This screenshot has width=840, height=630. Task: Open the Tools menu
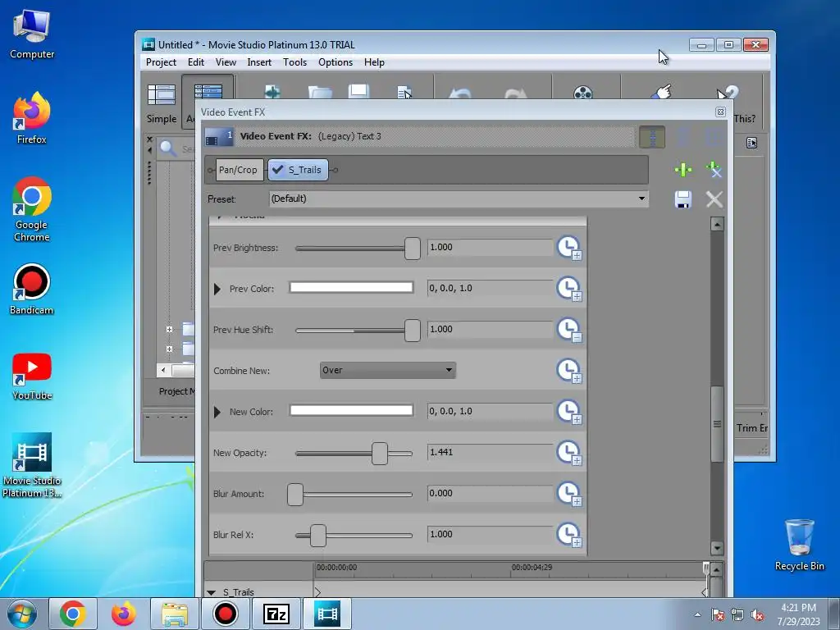(294, 62)
